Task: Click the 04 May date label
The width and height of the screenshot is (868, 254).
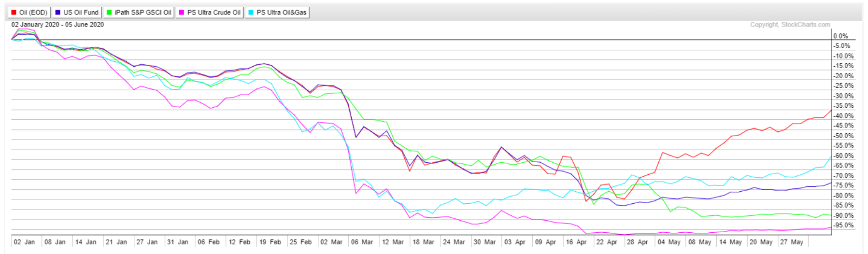Action: point(669,242)
